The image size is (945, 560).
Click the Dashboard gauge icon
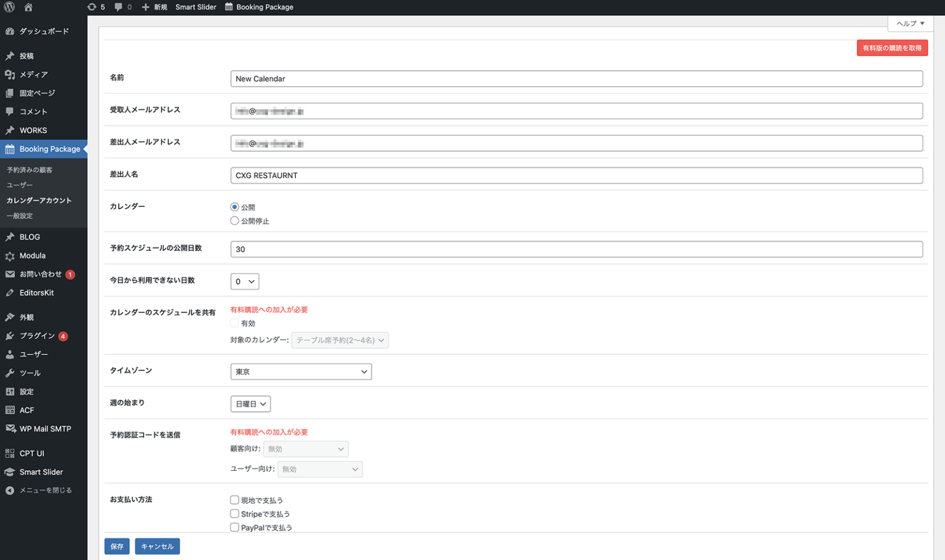coord(10,31)
